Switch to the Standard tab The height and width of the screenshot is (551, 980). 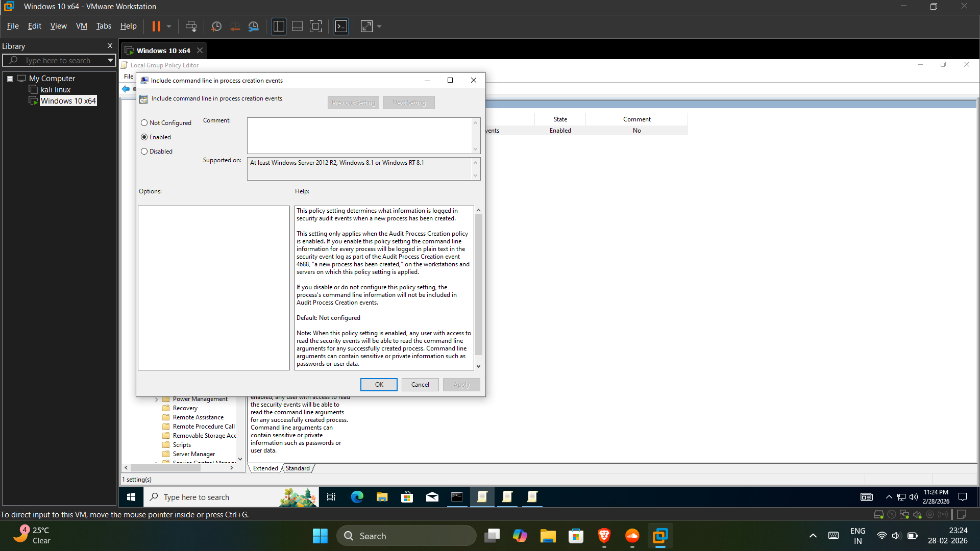pyautogui.click(x=298, y=468)
